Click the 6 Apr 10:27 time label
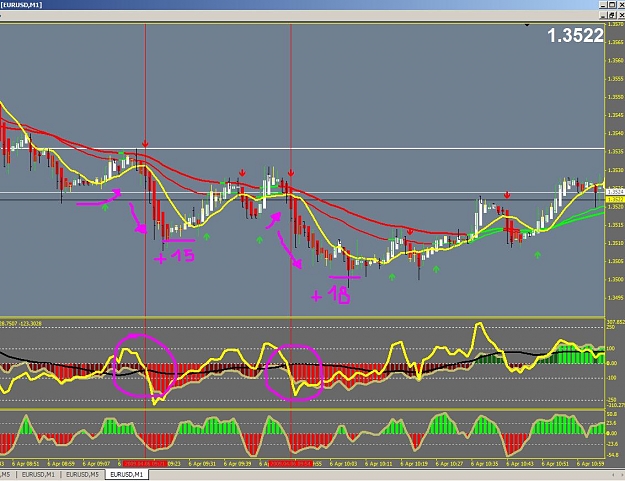The width and height of the screenshot is (625, 481). (x=449, y=464)
